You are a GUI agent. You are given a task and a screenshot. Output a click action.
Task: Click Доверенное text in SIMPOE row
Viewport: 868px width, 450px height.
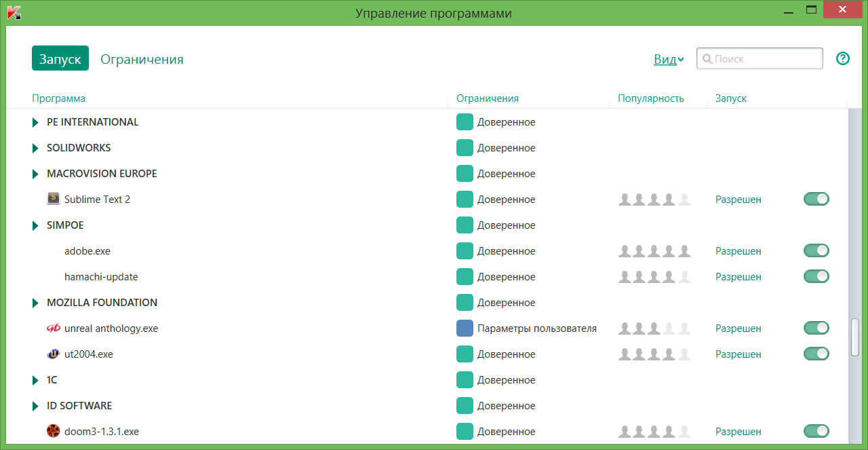coord(507,225)
